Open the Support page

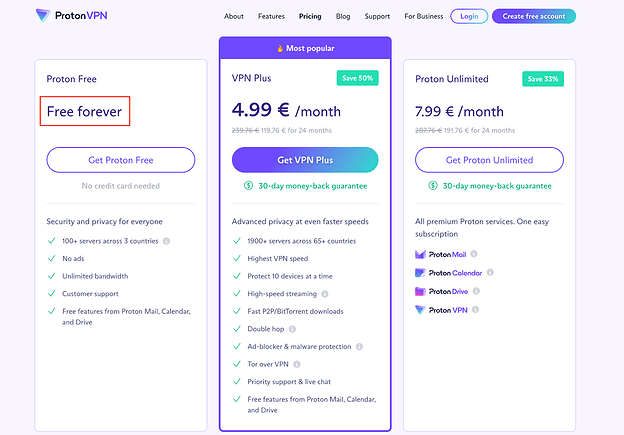377,16
